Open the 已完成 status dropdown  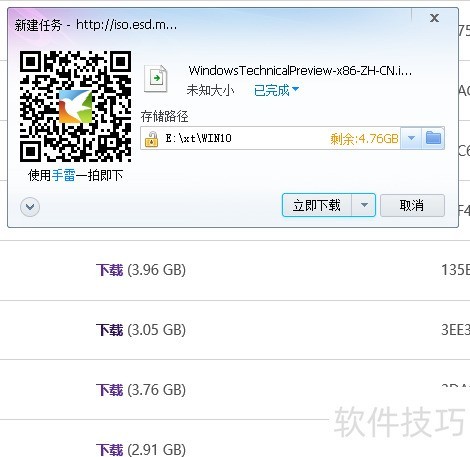tap(276, 90)
